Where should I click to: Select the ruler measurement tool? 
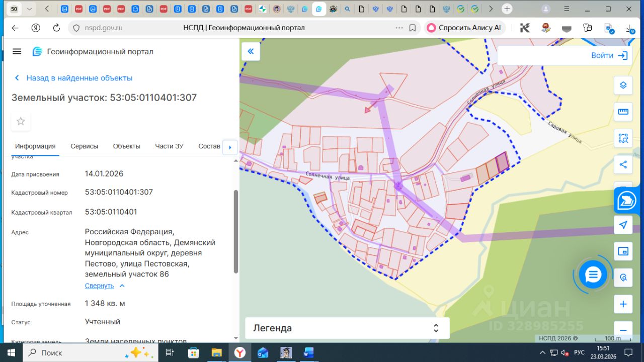point(623,112)
